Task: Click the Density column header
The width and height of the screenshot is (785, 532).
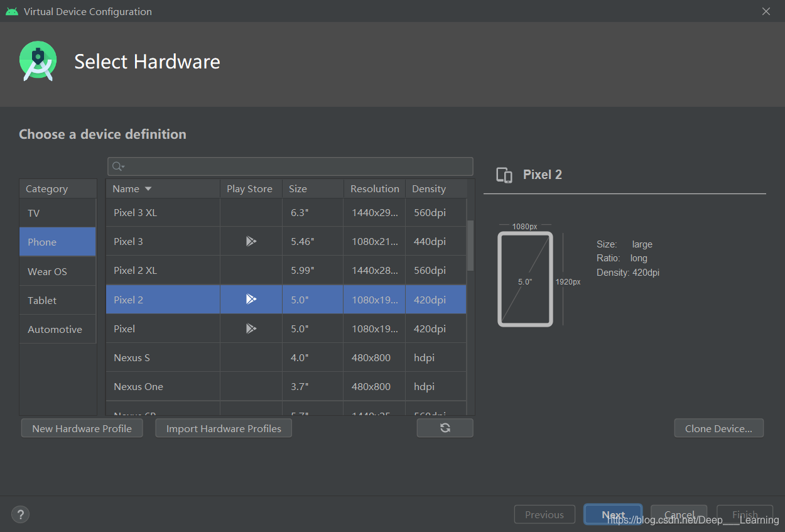Action: pyautogui.click(x=436, y=188)
